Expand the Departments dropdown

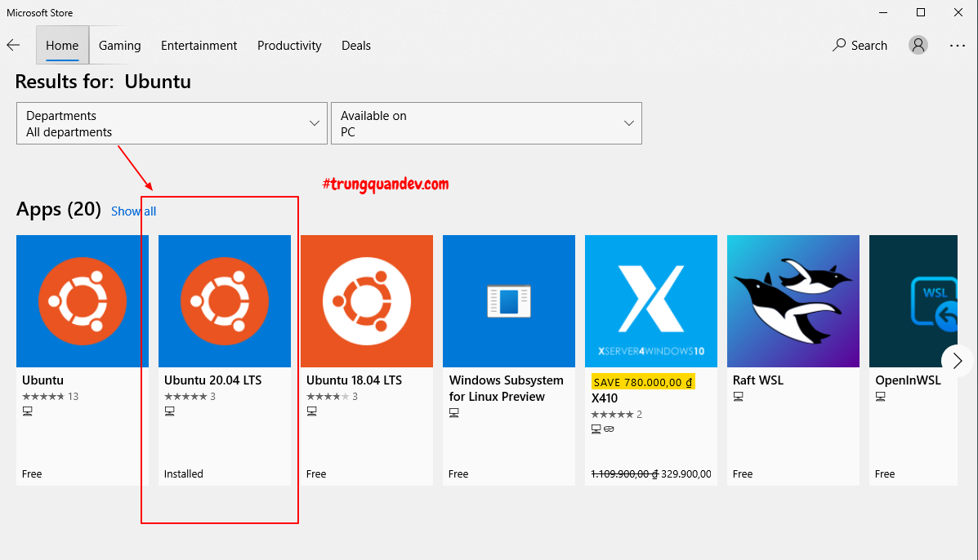click(172, 123)
